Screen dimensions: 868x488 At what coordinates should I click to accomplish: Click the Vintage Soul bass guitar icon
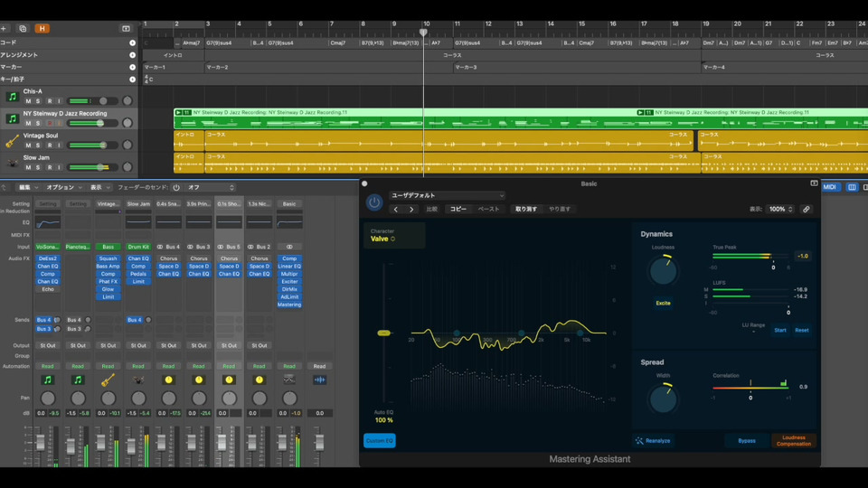12,141
